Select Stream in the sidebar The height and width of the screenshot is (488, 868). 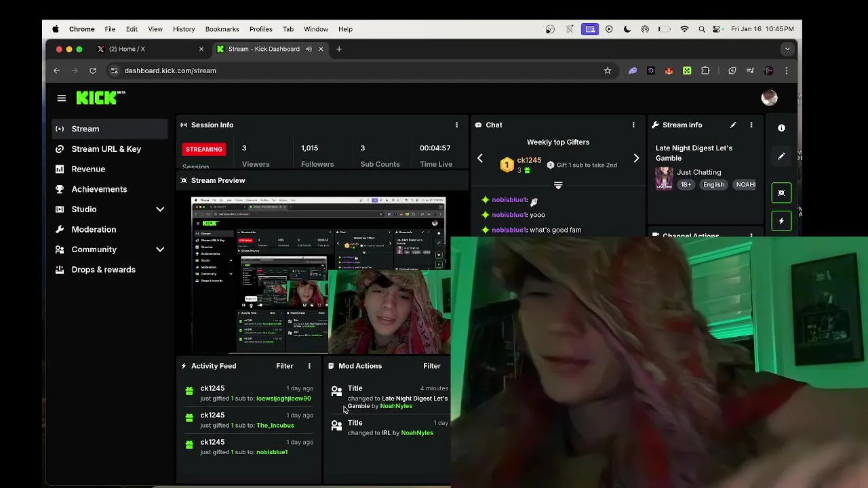coord(110,129)
